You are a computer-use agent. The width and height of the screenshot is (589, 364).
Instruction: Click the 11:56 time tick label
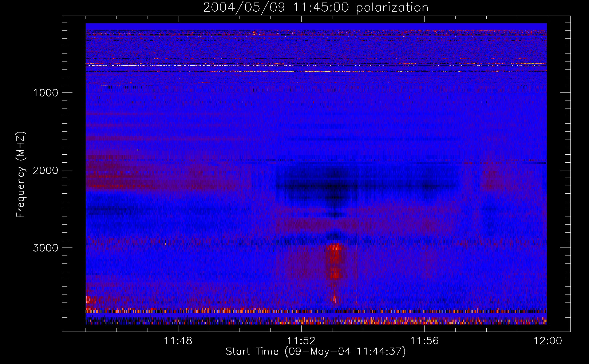tap(425, 341)
